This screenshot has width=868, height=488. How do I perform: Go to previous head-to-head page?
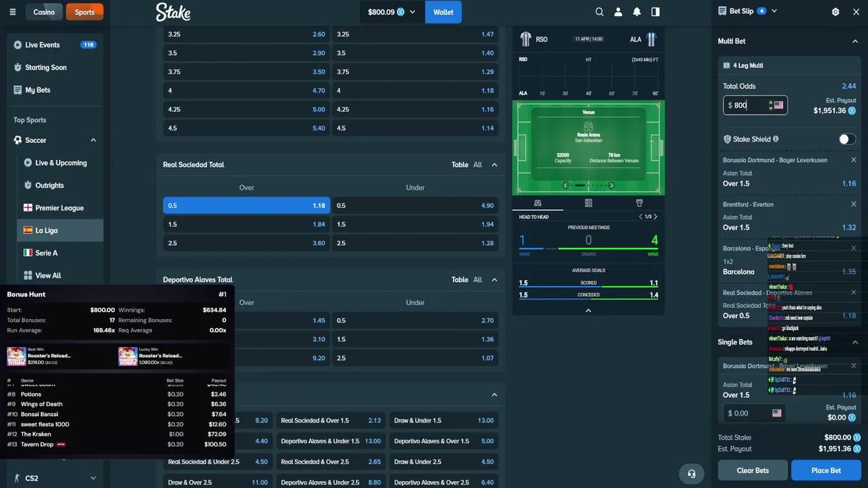tap(641, 217)
